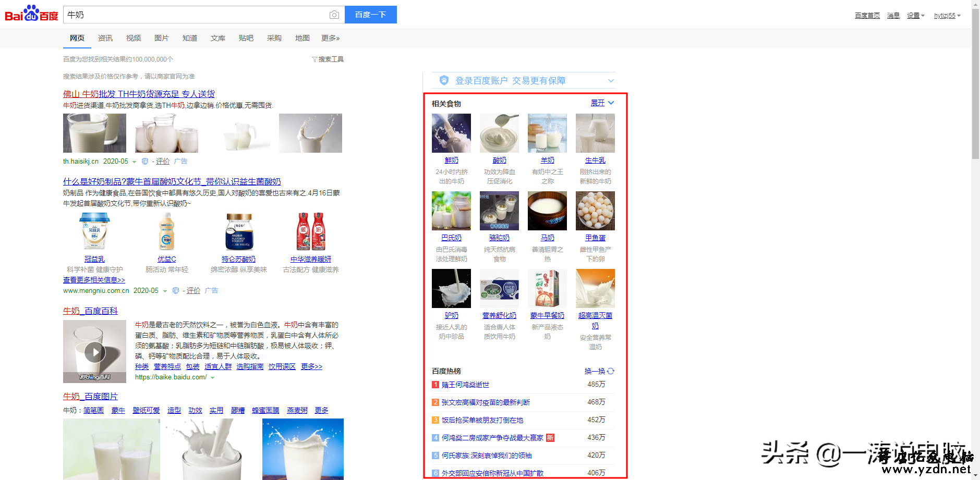Screen dimensions: 980x480
Task: Open hot topic 赌王何鸿燊逝世
Action: click(465, 385)
